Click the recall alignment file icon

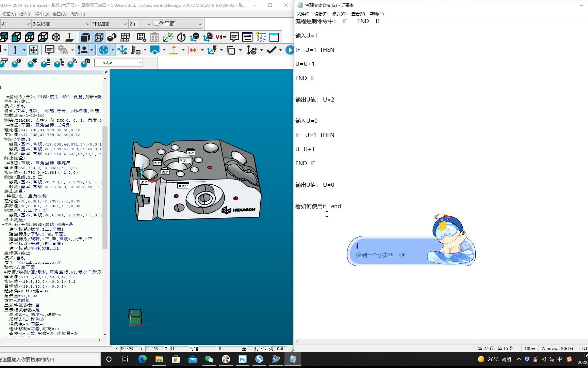tap(208, 37)
